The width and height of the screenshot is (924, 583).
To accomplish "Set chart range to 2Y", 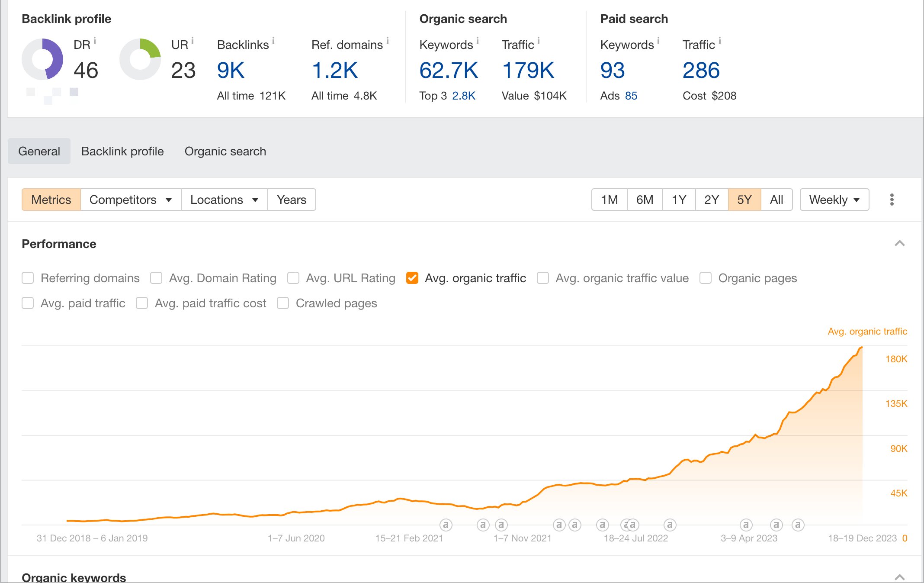I will (x=712, y=200).
